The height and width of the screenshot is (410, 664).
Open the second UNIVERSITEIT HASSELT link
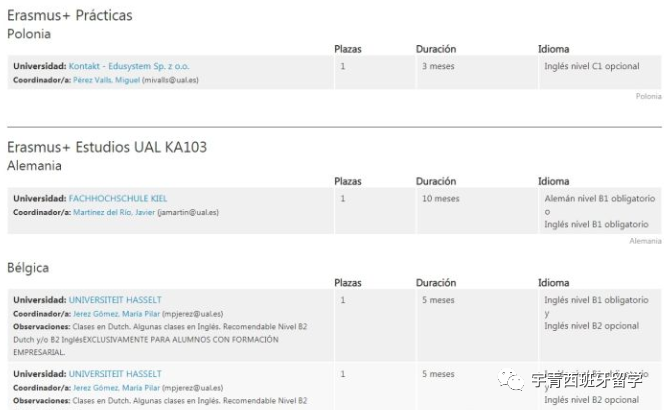pyautogui.click(x=115, y=374)
